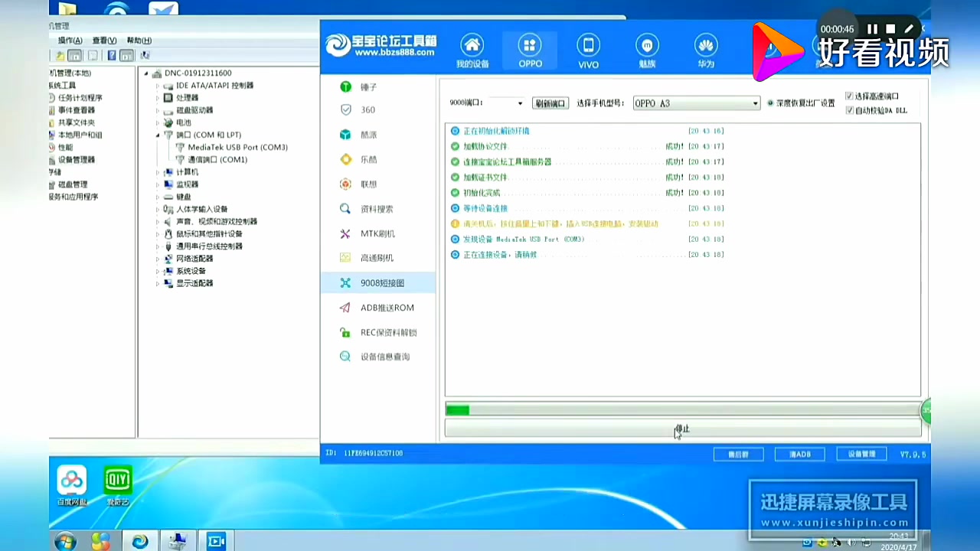Open 设备信息查询 in the sidebar
This screenshot has height=551, width=980.
coord(378,357)
